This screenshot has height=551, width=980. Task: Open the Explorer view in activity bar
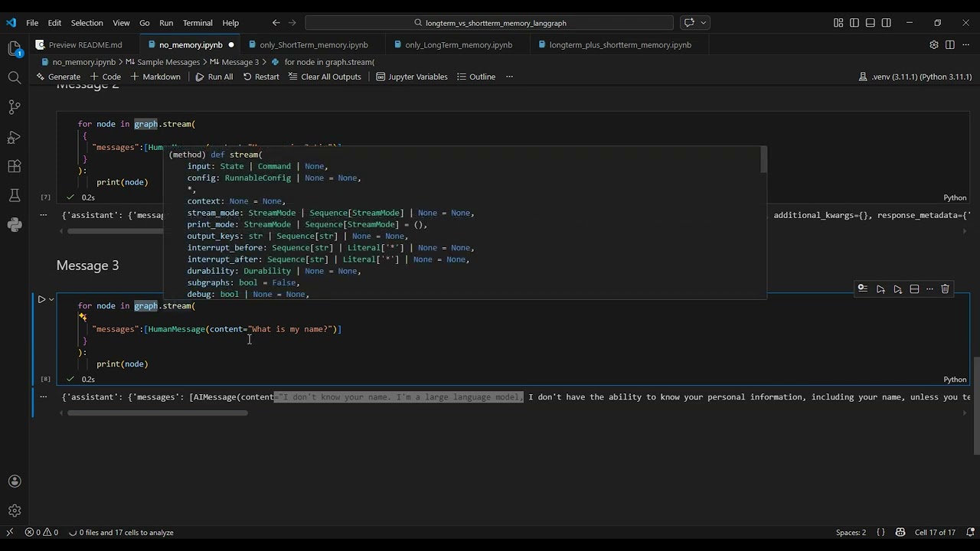pos(14,49)
